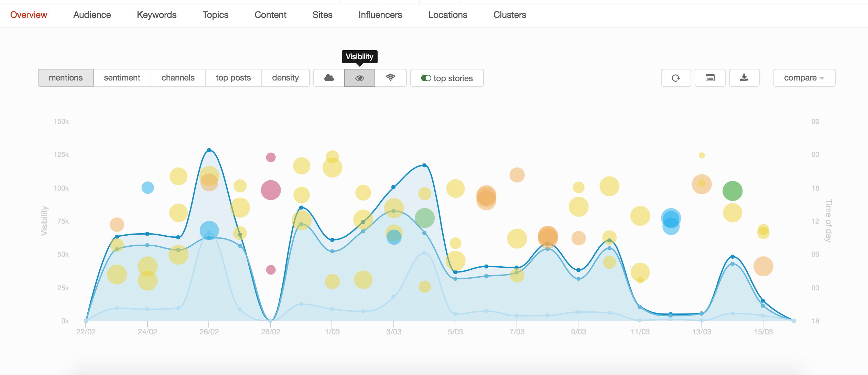Image resolution: width=868 pixels, height=375 pixels.
Task: Click the large pink bubble at 28/02
Action: [271, 190]
